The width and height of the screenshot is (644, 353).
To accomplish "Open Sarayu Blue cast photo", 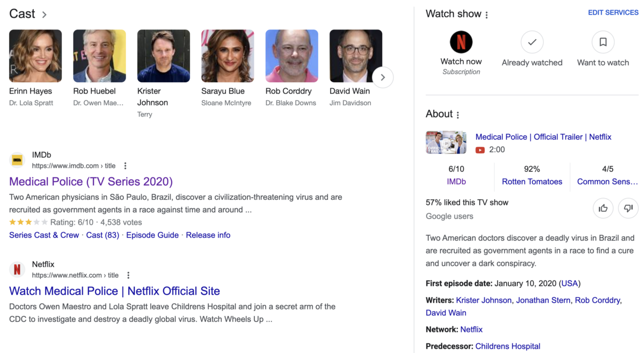I will click(x=228, y=56).
